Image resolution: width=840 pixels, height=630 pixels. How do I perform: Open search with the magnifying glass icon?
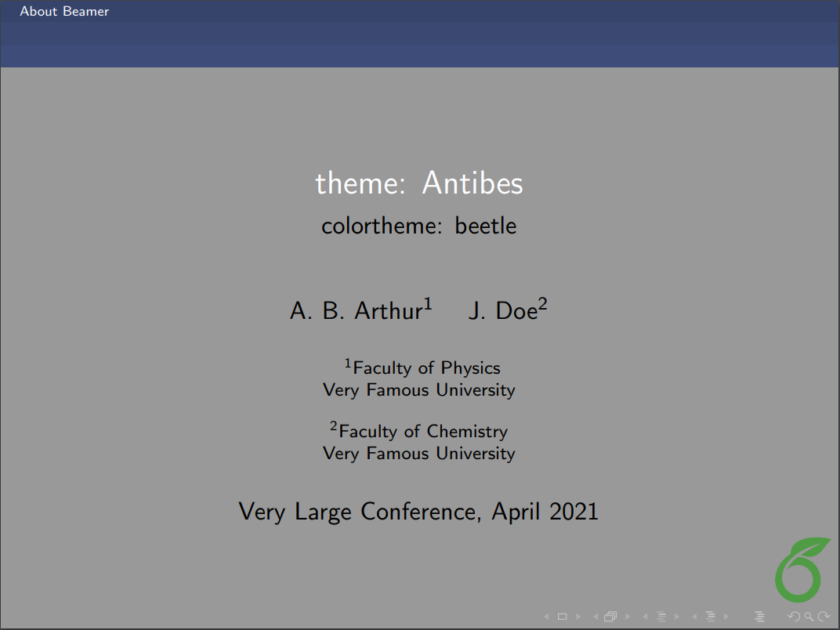coord(809,616)
